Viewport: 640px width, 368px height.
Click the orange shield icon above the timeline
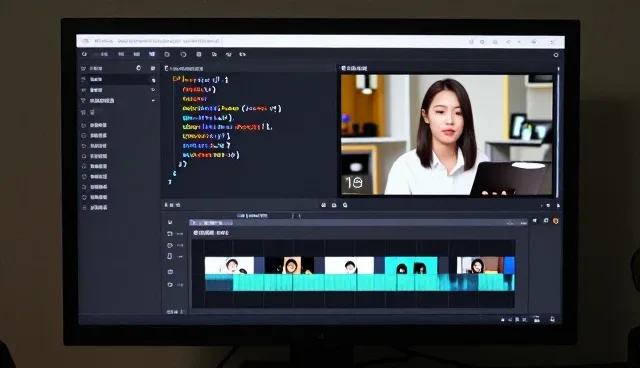coord(556,221)
